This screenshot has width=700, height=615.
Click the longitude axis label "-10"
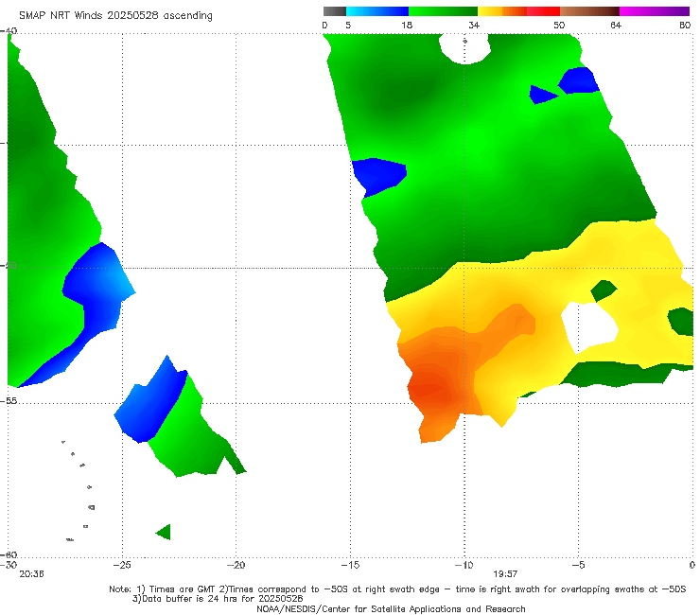[464, 565]
